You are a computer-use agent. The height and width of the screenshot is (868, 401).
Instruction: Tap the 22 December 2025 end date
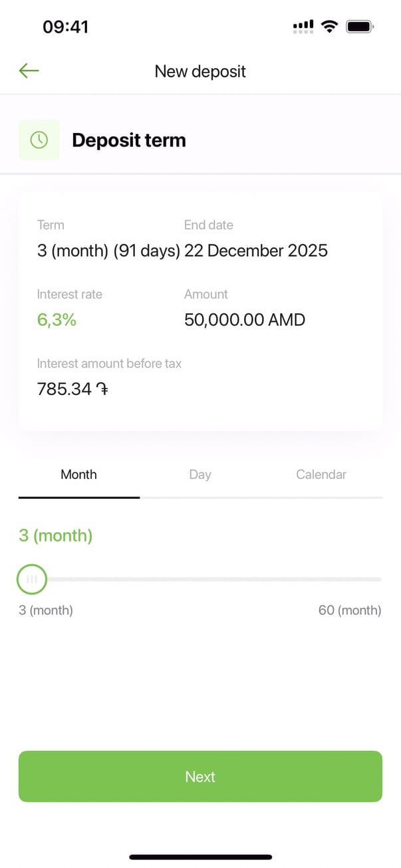pos(256,251)
